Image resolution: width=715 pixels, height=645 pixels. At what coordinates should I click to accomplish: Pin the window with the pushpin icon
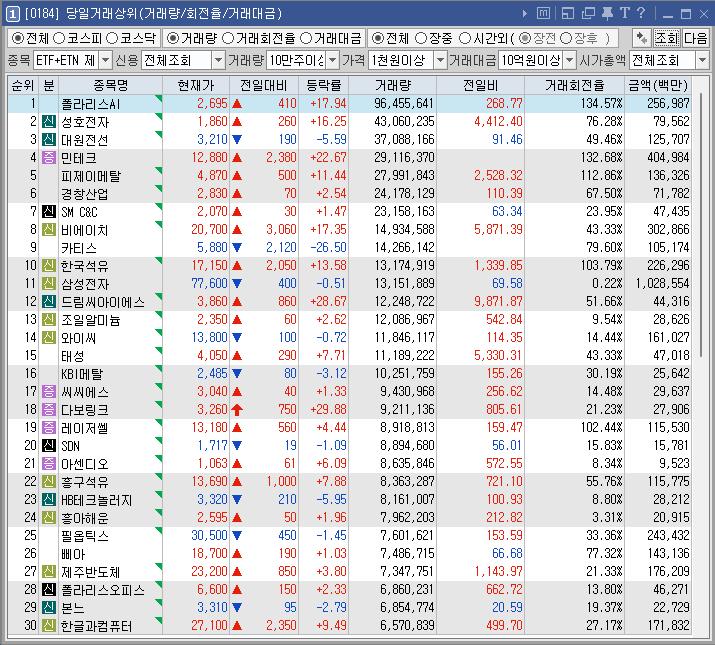607,13
